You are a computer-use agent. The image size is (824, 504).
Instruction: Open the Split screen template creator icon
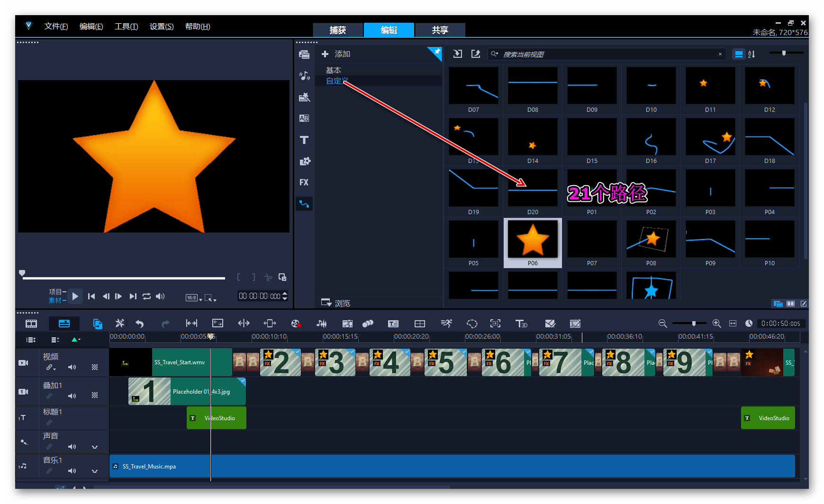click(420, 324)
